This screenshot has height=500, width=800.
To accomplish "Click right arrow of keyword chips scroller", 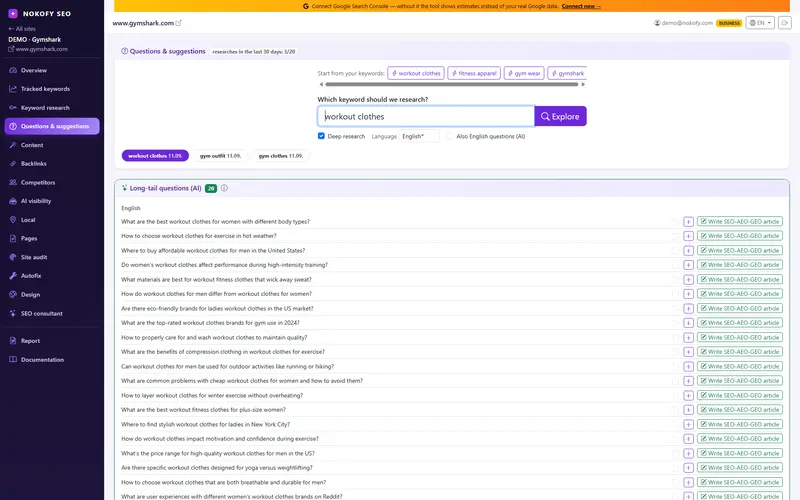I will [583, 85].
